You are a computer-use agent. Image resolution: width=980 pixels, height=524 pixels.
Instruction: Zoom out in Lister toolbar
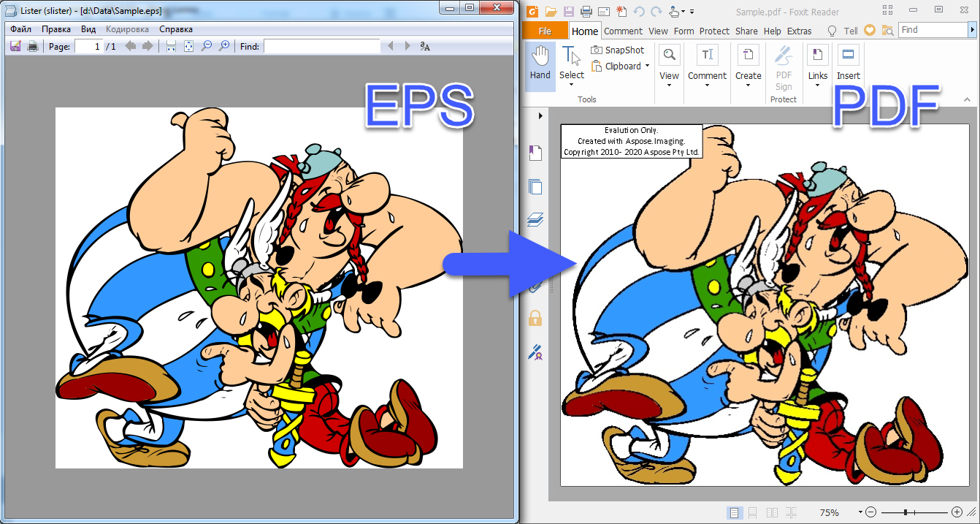pos(207,46)
